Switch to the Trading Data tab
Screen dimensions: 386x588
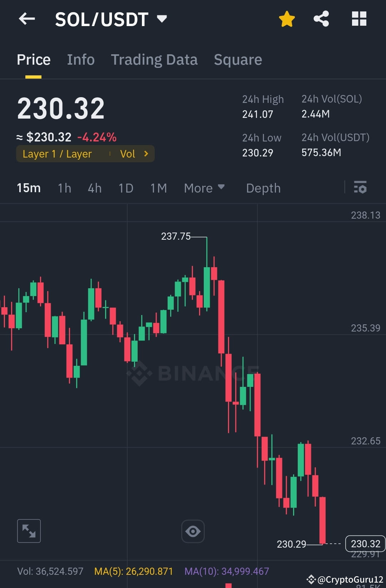(x=154, y=59)
